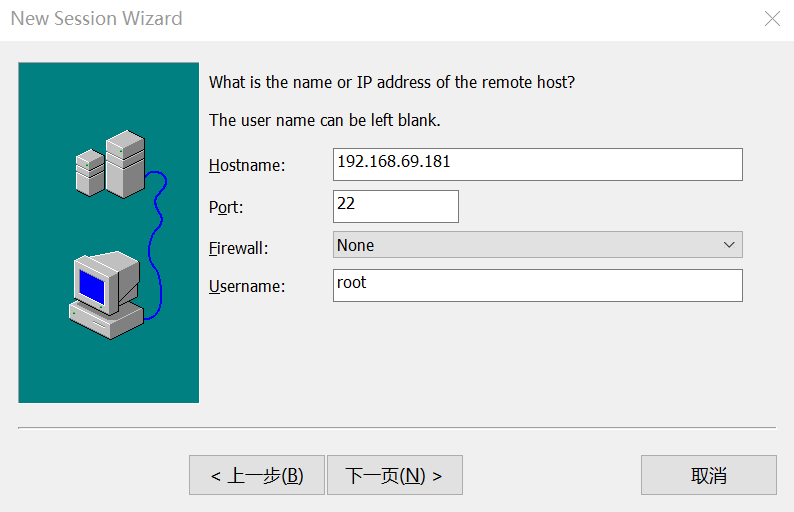Close the New Session Wizard window
The image size is (794, 512).
(772, 19)
